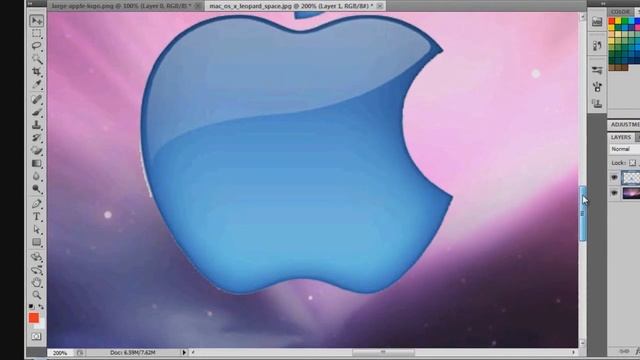640x360 pixels.
Task: Select the Lasso tool
Action: coord(36,46)
